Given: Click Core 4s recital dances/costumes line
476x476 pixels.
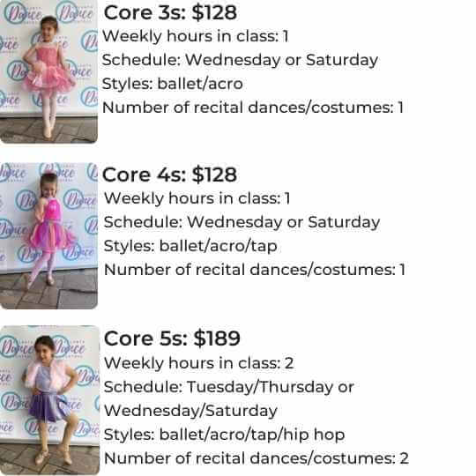Looking at the screenshot, I should tap(255, 270).
